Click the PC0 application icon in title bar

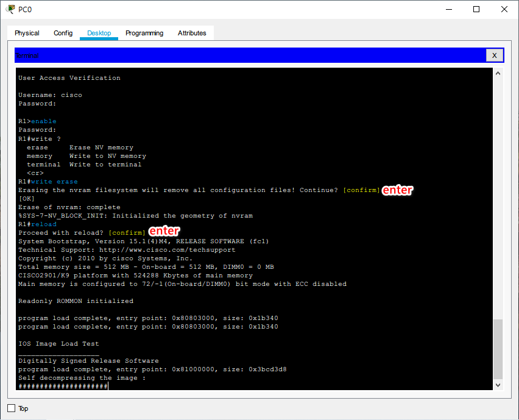[x=10, y=9]
